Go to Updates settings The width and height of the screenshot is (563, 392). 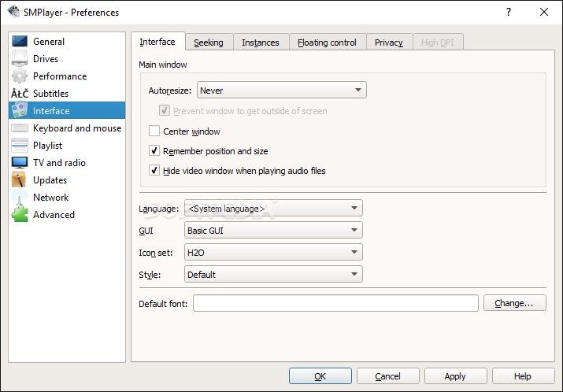(x=67, y=179)
